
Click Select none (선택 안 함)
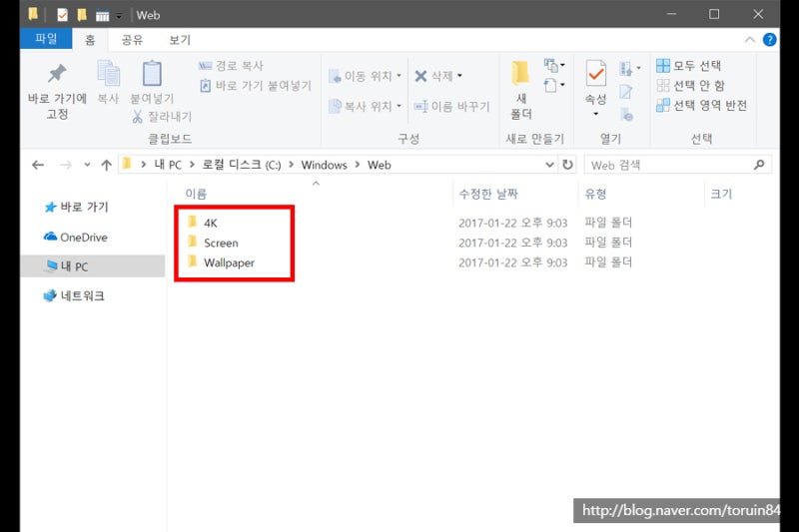point(690,86)
